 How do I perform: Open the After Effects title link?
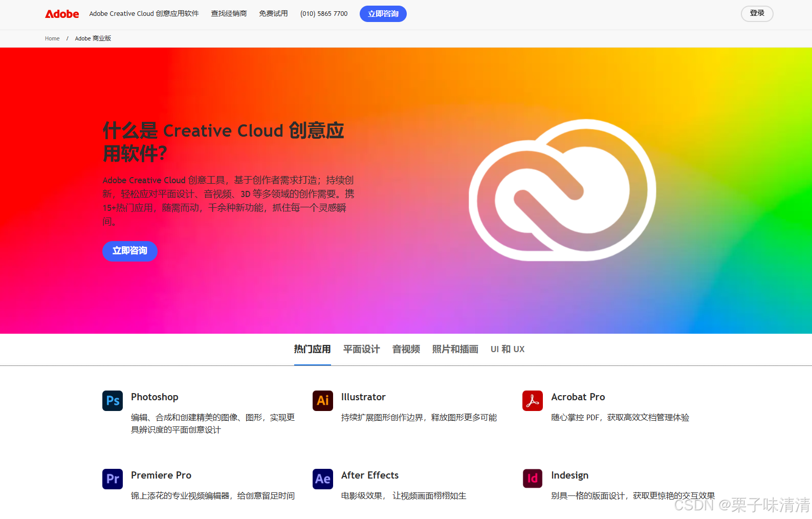[x=370, y=475]
